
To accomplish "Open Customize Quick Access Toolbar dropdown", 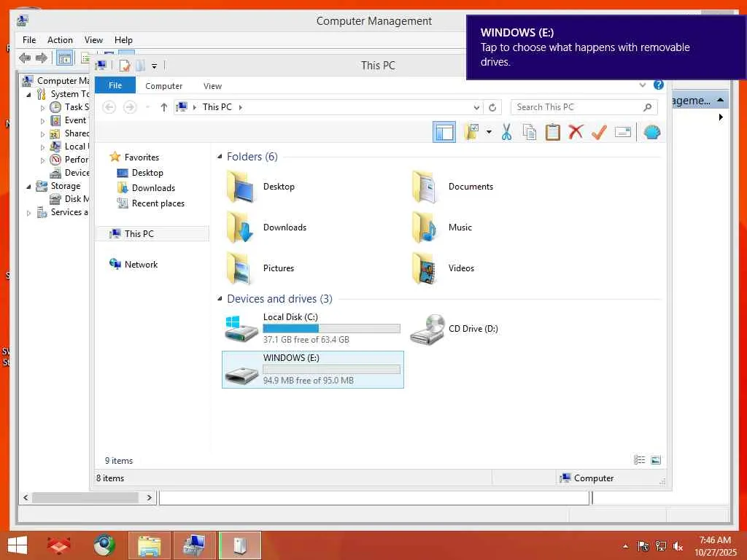I will tap(155, 66).
